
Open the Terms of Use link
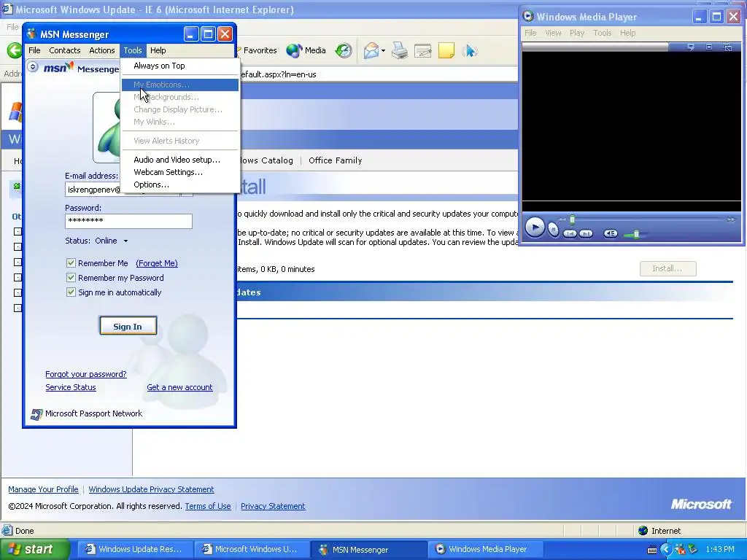coord(208,506)
